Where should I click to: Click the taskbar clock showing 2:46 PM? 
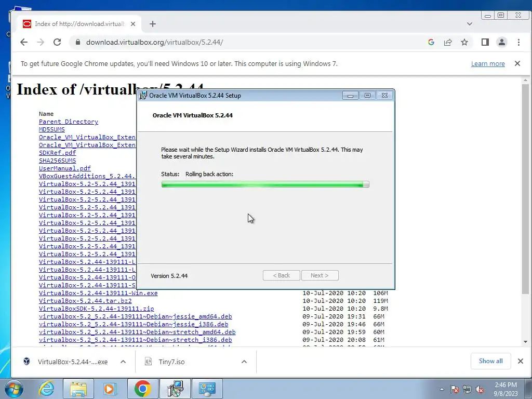(506, 389)
